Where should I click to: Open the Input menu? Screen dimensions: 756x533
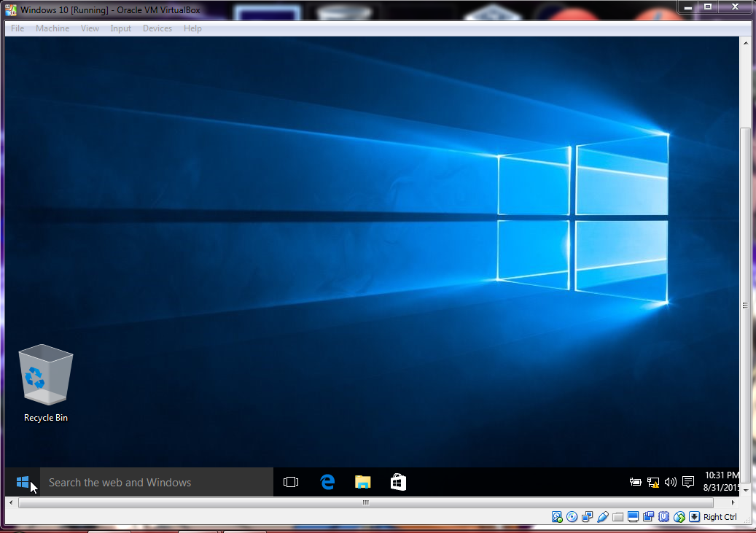120,28
